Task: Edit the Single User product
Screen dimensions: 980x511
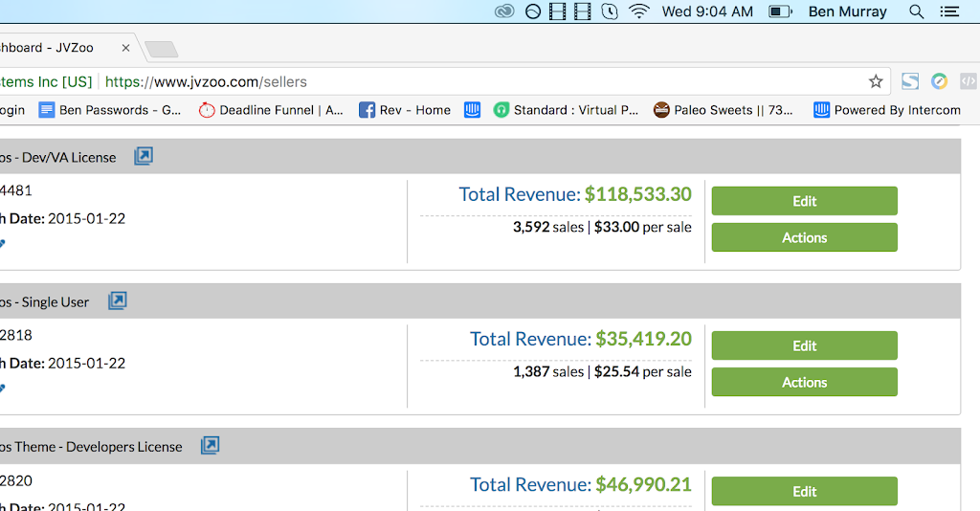Action: tap(804, 345)
